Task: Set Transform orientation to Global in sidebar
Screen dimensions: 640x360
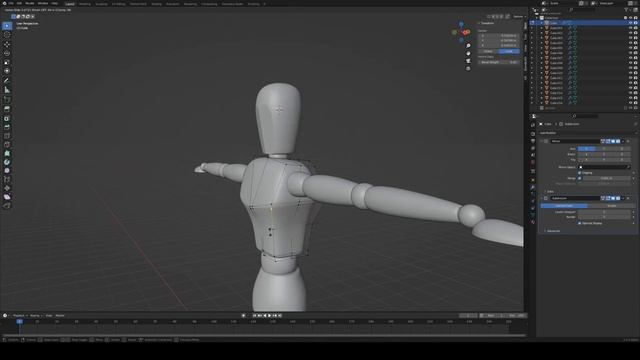Action: [x=488, y=51]
